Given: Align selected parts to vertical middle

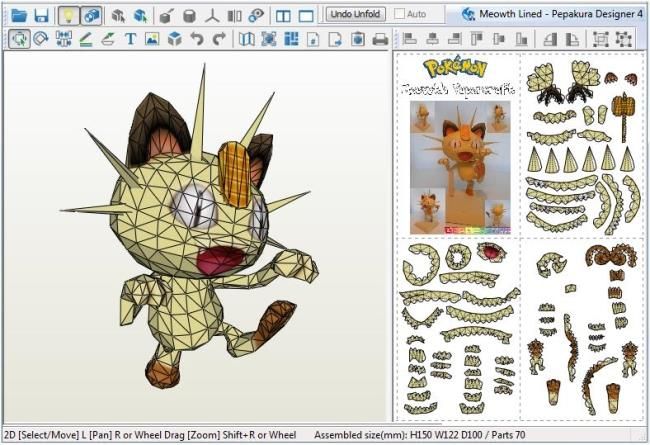Looking at the screenshot, I should (x=499, y=39).
